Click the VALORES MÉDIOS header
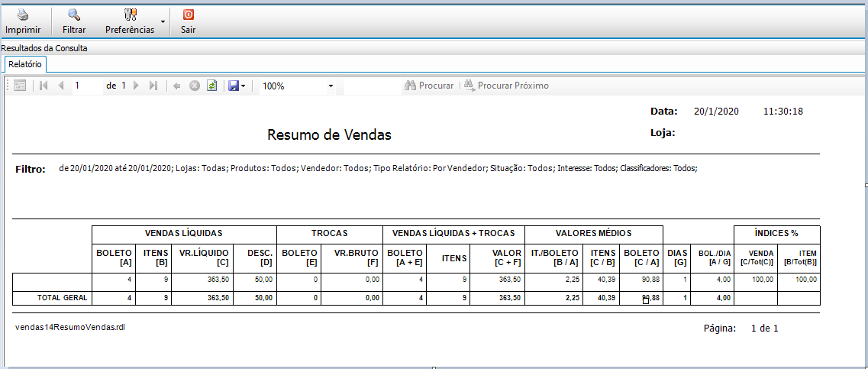The image size is (868, 369). point(593,233)
